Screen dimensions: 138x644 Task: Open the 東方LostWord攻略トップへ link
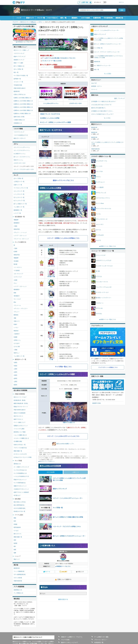coord(63,444)
